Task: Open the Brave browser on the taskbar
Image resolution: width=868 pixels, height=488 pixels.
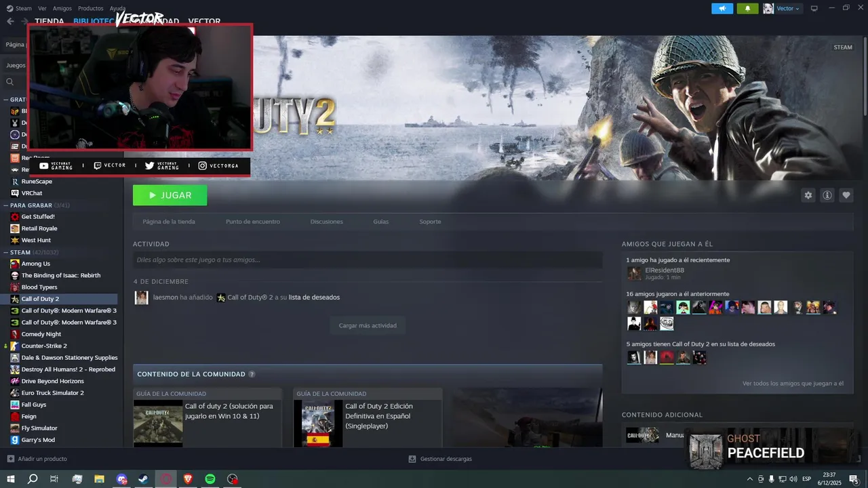Action: coord(188,479)
